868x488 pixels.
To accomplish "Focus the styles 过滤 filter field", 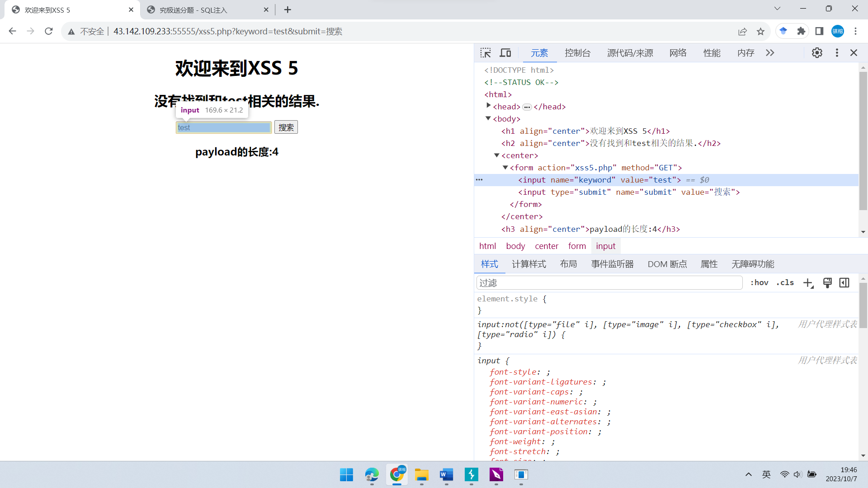I will coord(609,283).
